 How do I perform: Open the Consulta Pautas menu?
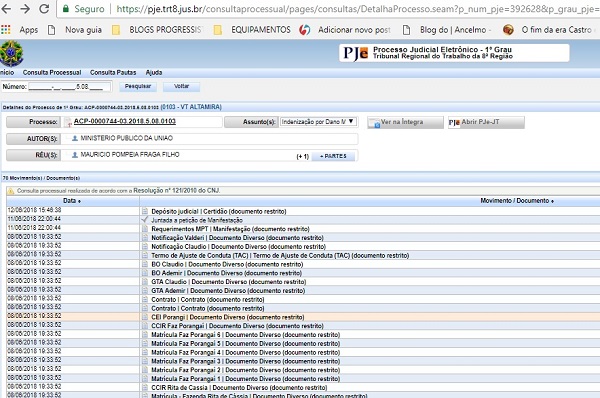[113, 72]
